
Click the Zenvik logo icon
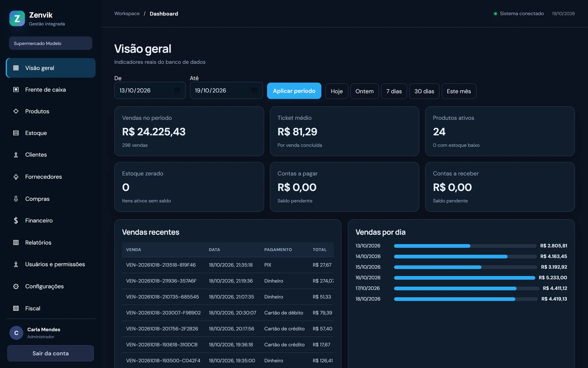17,18
